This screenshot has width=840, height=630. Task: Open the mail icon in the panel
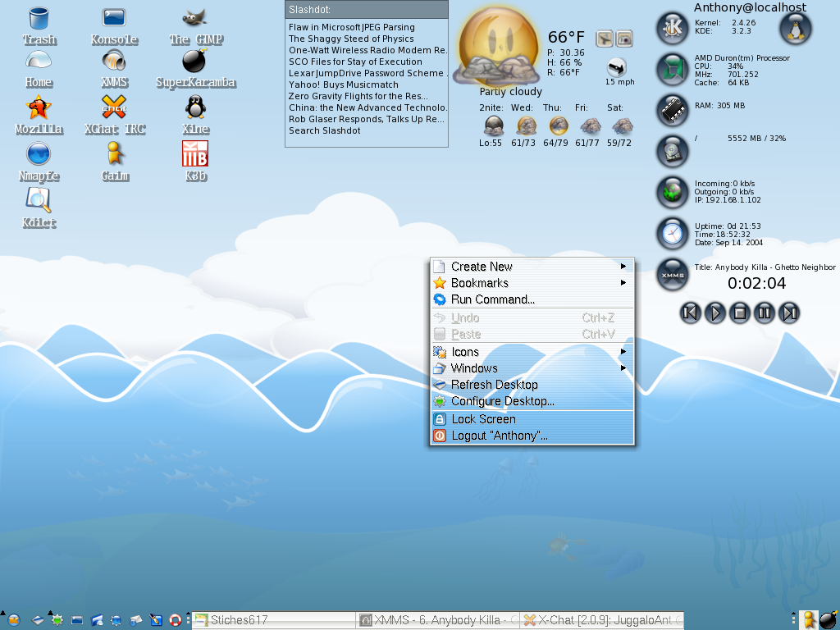coord(135,620)
